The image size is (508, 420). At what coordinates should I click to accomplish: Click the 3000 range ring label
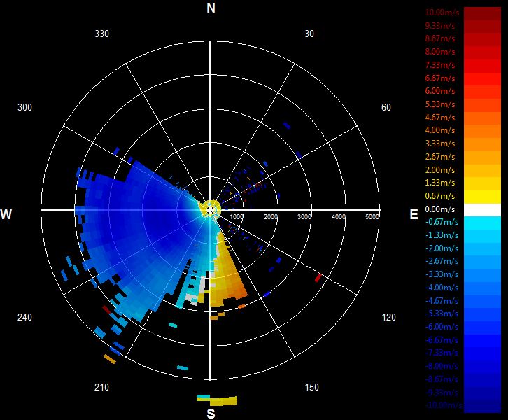(x=304, y=217)
